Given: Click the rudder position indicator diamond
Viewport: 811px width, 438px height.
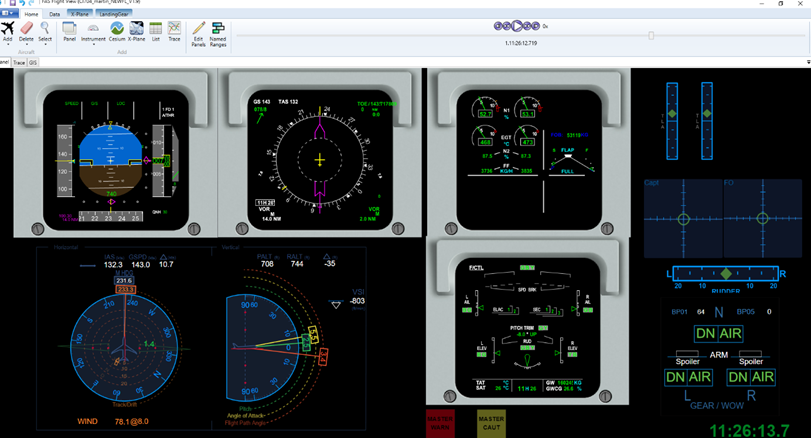Looking at the screenshot, I should tap(726, 274).
